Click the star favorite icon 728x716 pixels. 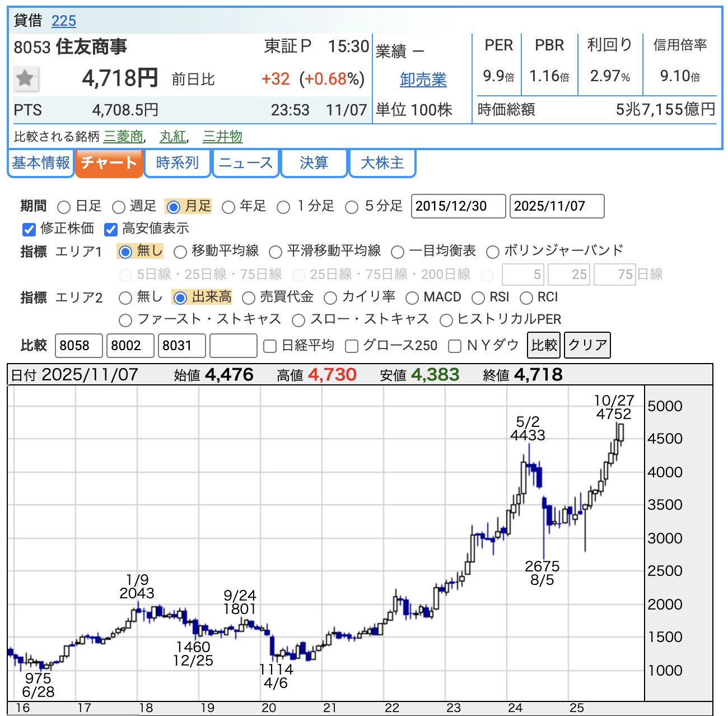click(25, 78)
